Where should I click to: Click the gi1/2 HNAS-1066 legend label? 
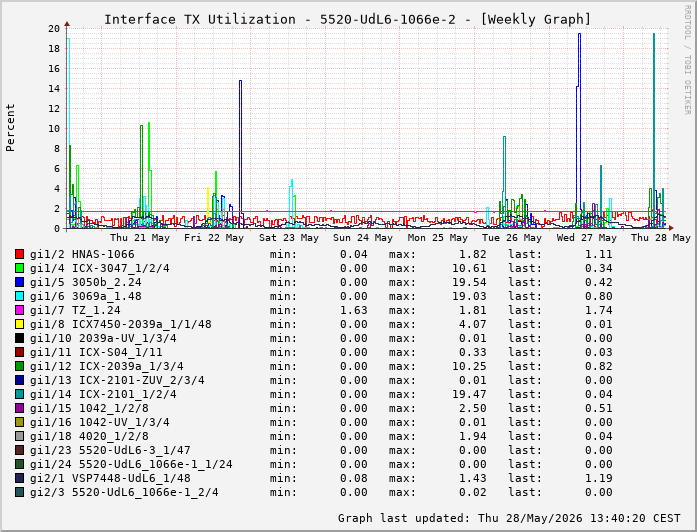click(x=82, y=254)
